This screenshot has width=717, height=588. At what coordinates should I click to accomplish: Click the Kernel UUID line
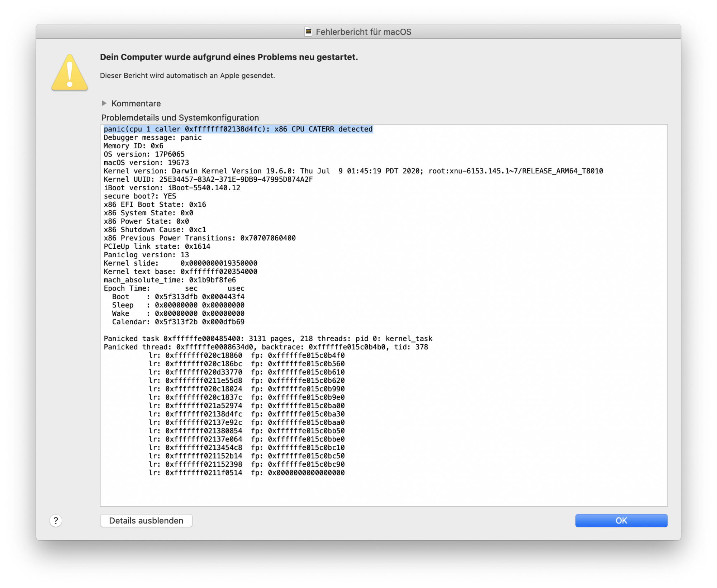(x=208, y=179)
